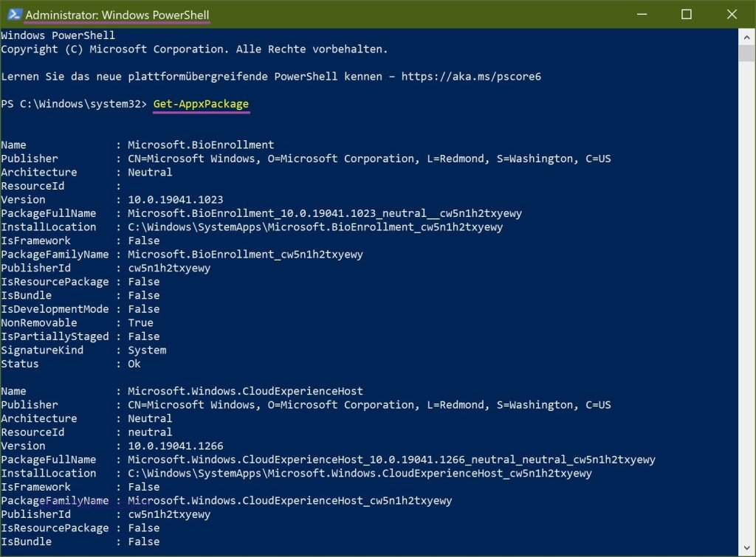Click the NonRemovable True value
This screenshot has height=557, width=756.
(140, 322)
